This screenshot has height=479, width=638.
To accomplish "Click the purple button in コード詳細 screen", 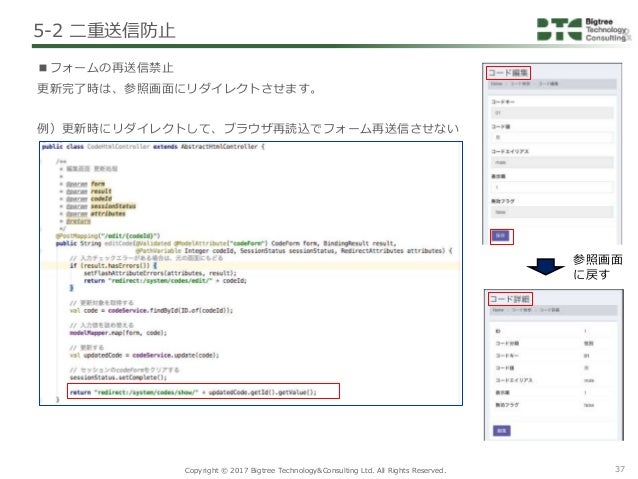I will pos(502,431).
